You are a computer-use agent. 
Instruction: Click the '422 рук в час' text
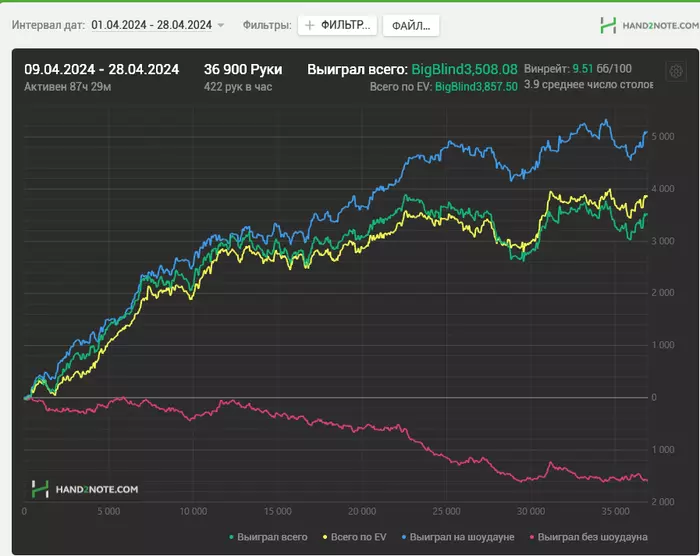(x=238, y=87)
